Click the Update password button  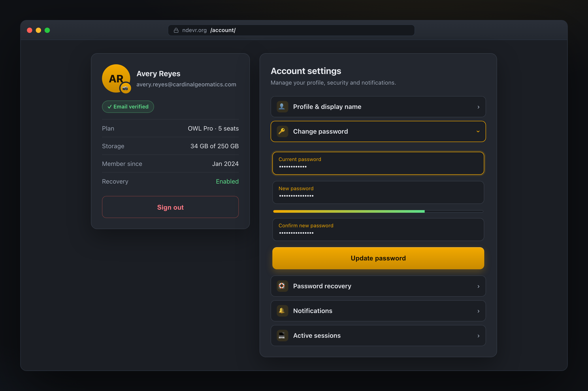pos(378,258)
